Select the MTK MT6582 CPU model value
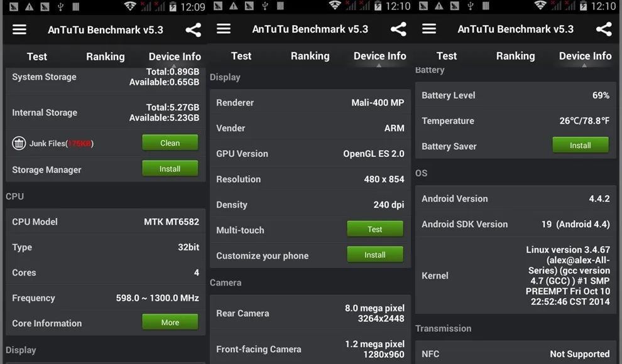622x364 pixels. (x=172, y=222)
